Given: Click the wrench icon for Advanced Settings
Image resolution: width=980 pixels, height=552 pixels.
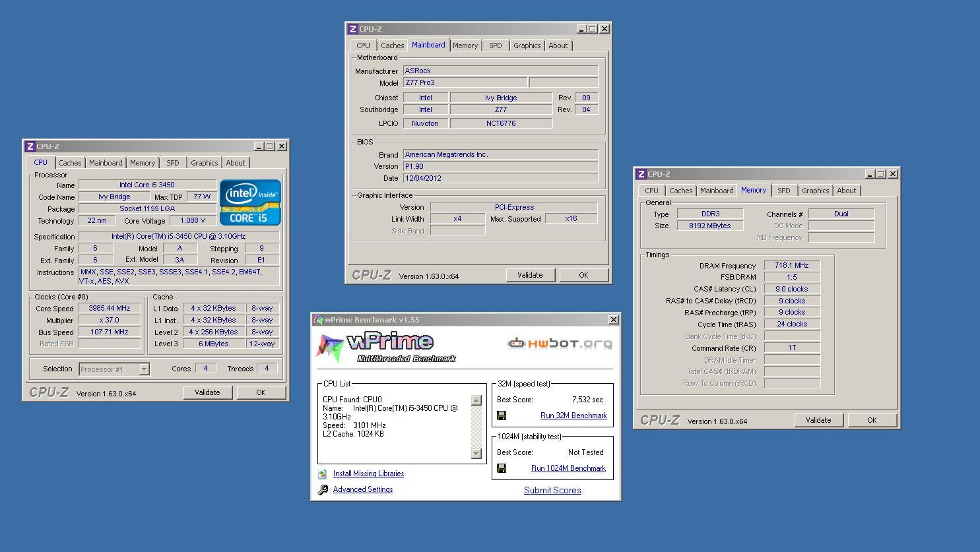Looking at the screenshot, I should [323, 489].
